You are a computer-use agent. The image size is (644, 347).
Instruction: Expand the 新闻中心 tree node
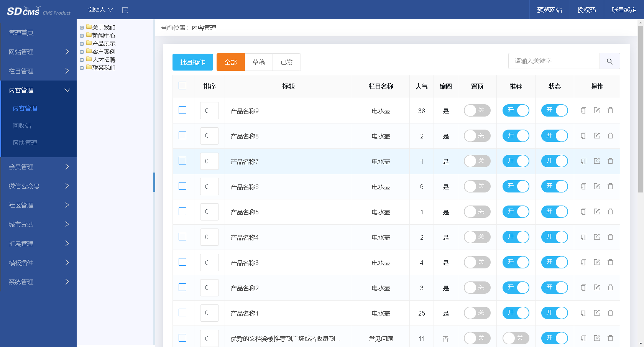[x=81, y=35]
